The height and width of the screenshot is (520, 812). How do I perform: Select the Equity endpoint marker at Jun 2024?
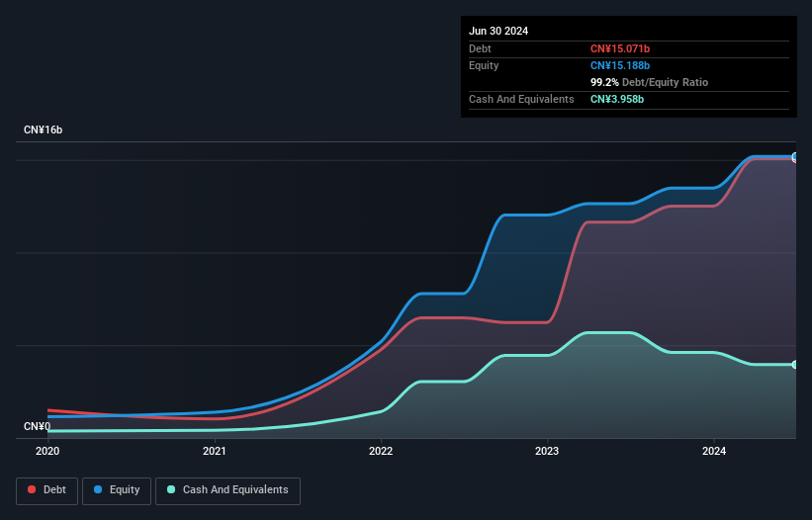click(795, 156)
